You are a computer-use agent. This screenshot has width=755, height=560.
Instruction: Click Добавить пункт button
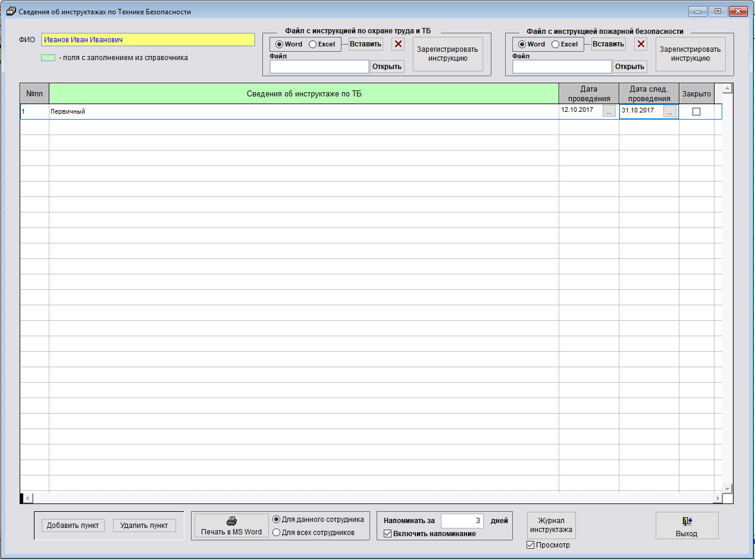click(x=73, y=525)
